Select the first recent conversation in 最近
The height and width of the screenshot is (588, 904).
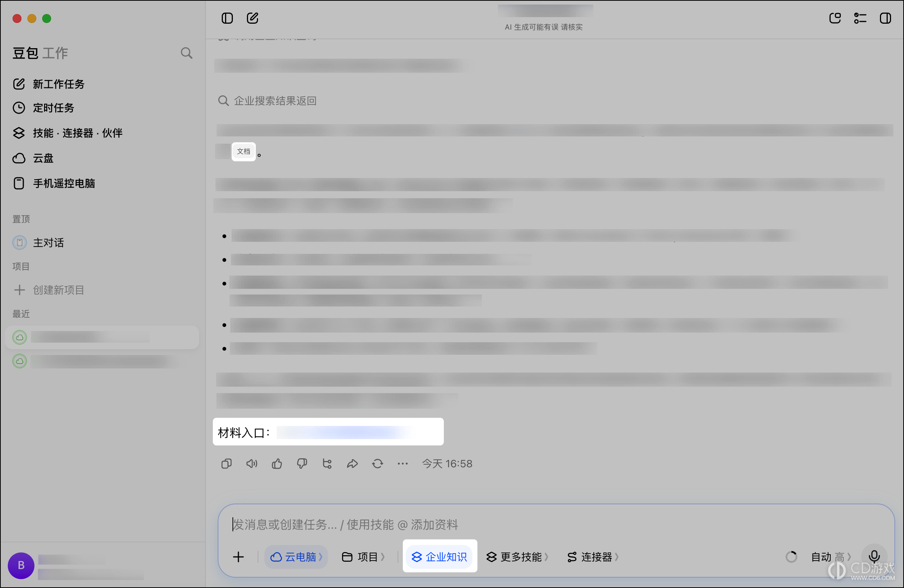click(x=102, y=337)
